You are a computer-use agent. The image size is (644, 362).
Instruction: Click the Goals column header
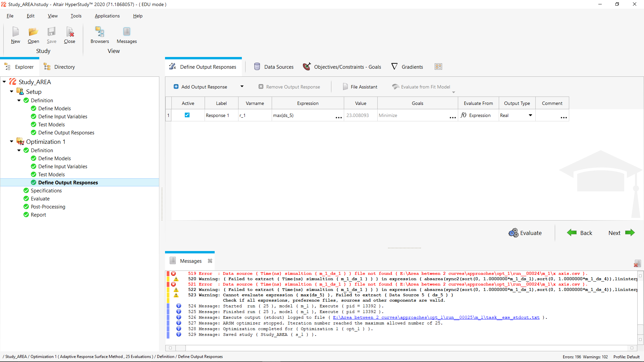[x=418, y=103]
